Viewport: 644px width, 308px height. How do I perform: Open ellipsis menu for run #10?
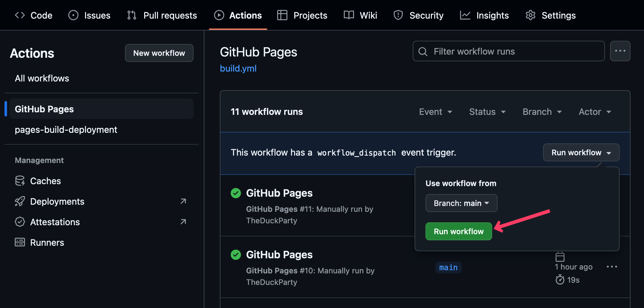point(612,267)
